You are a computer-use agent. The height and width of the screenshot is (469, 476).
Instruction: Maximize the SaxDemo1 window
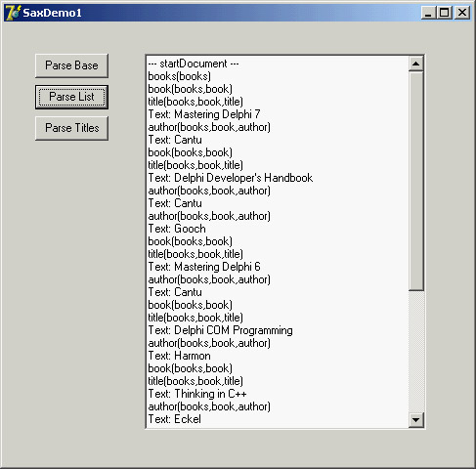tap(444, 13)
